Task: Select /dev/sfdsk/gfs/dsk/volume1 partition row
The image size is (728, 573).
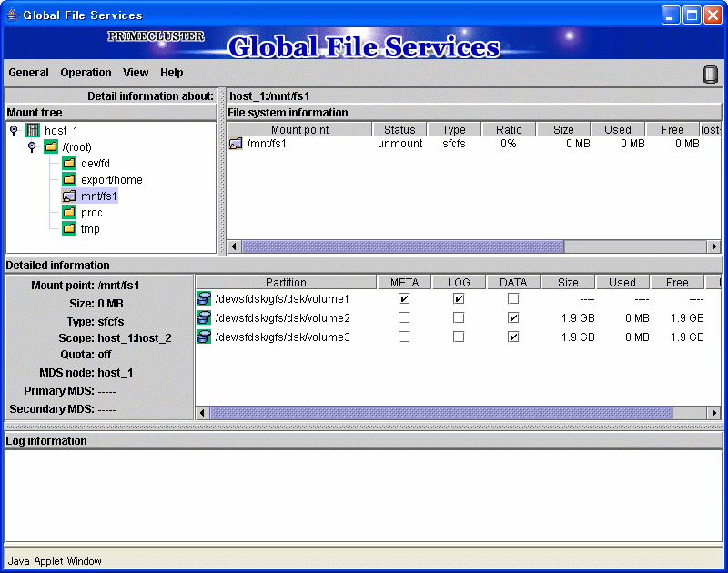Action: pos(459,299)
